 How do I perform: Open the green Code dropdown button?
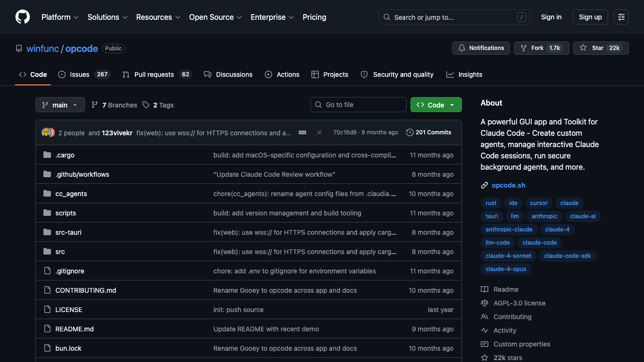pos(436,105)
